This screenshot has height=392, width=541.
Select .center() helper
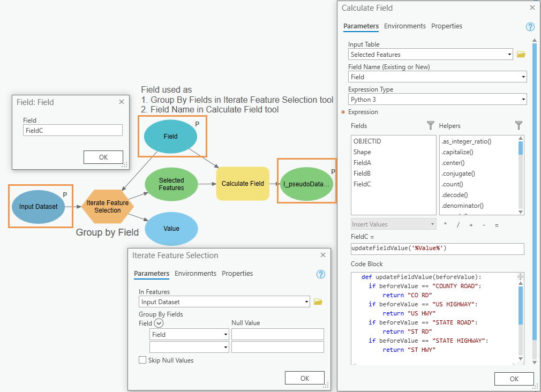[453, 162]
